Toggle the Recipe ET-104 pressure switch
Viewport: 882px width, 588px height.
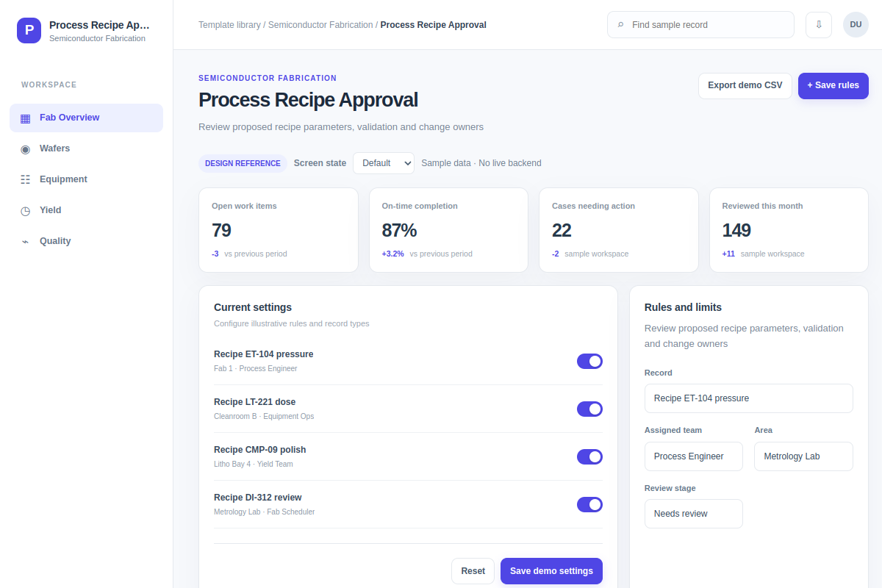click(x=589, y=361)
